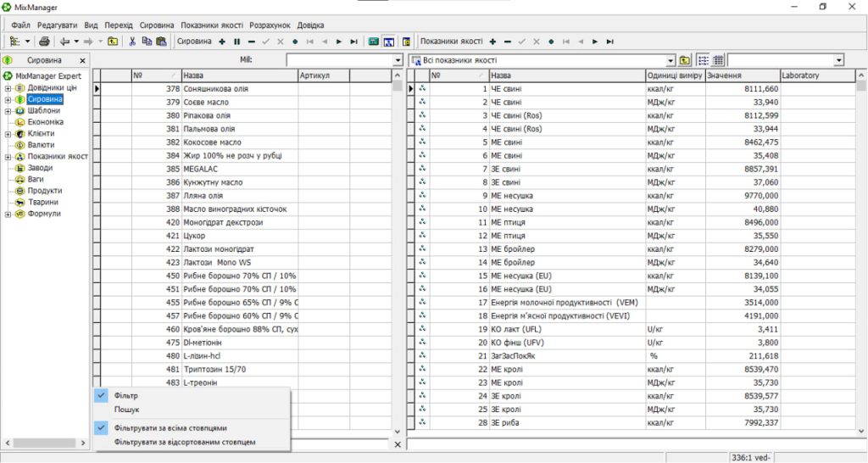The width and height of the screenshot is (868, 463).
Task: Jump to last Показники якості record
Action: point(610,42)
